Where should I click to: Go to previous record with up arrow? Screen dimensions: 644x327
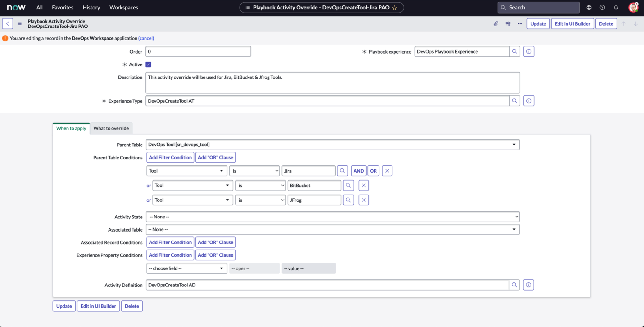624,24
